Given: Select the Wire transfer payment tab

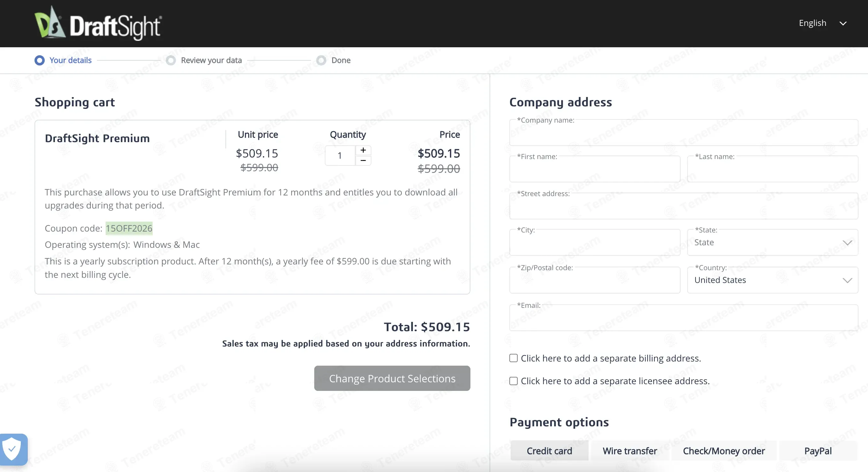Looking at the screenshot, I should (x=630, y=451).
